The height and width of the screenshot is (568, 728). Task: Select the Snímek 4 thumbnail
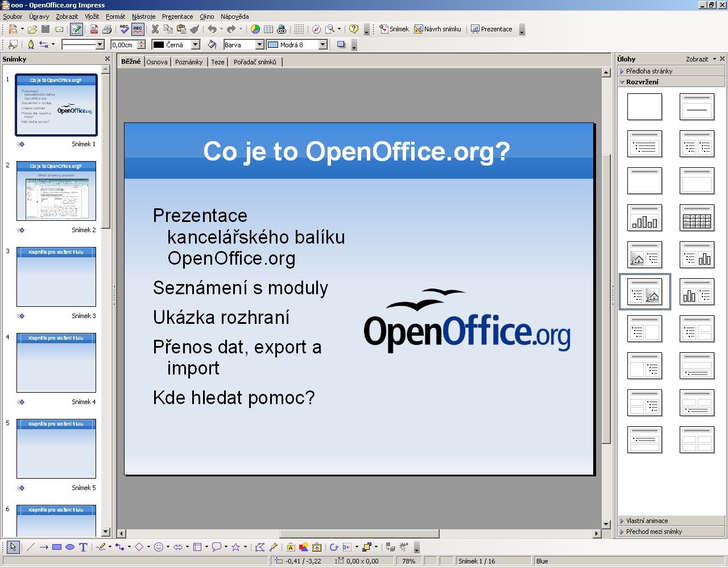[56, 363]
